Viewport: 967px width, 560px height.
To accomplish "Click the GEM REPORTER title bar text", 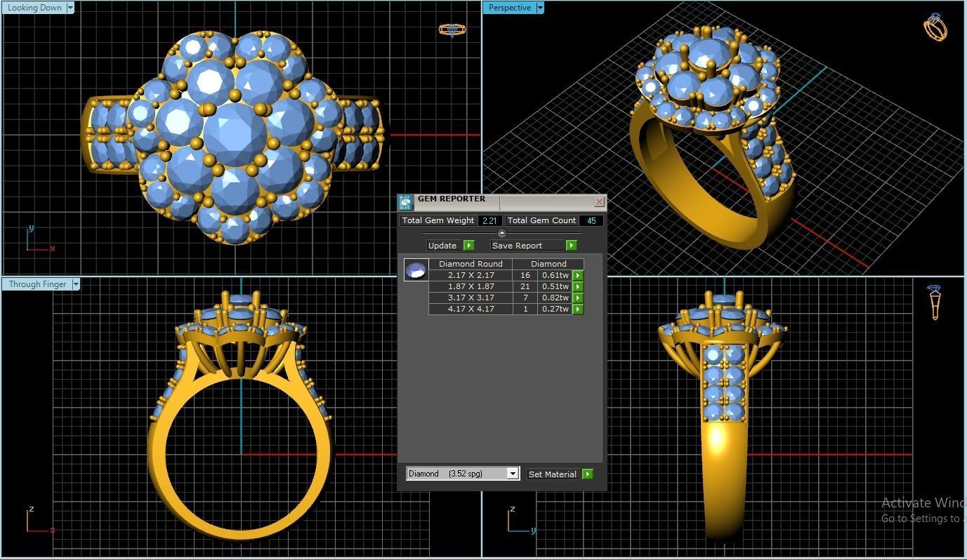I will click(x=452, y=199).
